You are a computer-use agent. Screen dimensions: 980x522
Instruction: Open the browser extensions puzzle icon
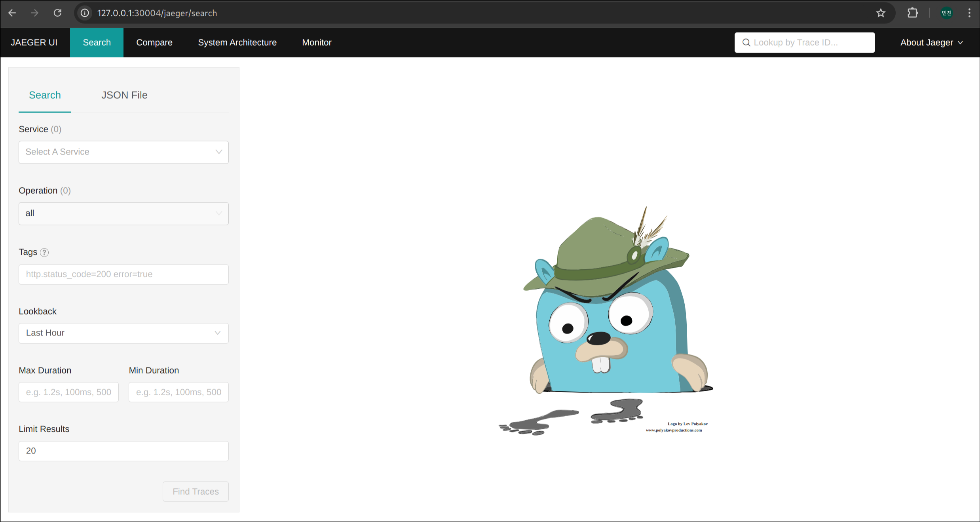click(913, 13)
